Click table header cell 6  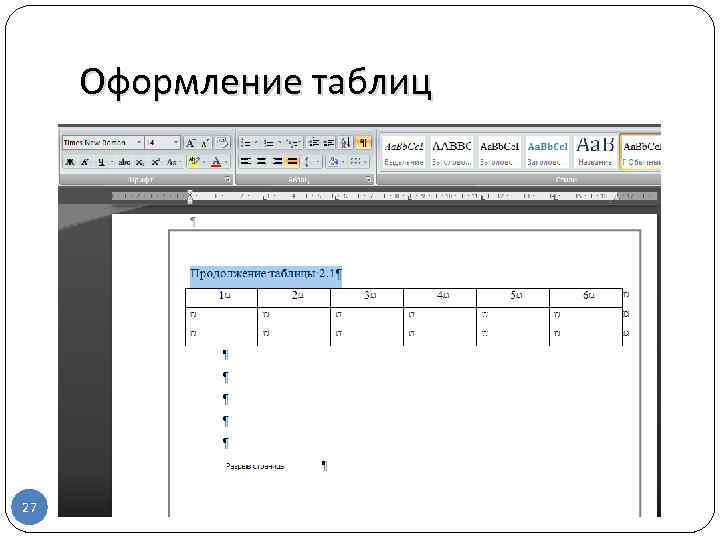tap(586, 296)
